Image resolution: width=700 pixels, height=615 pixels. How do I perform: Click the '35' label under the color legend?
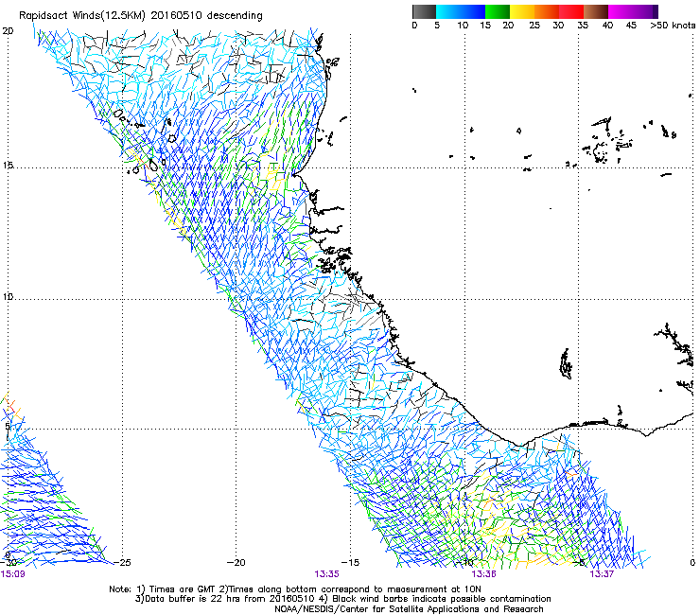coord(583,26)
